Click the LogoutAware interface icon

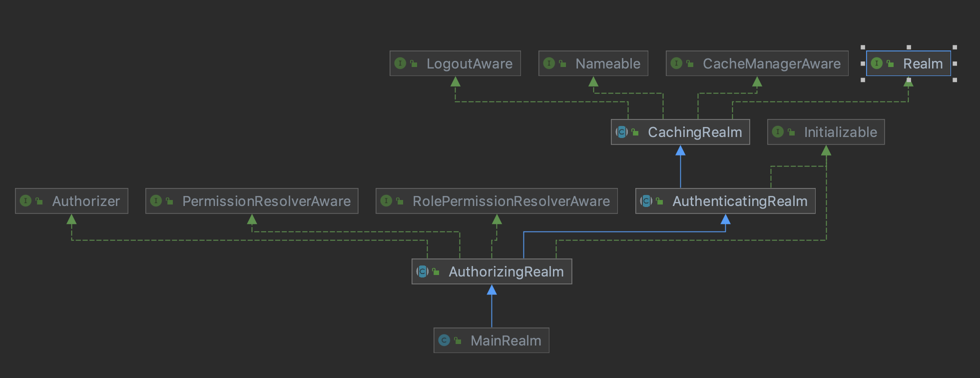pyautogui.click(x=400, y=63)
